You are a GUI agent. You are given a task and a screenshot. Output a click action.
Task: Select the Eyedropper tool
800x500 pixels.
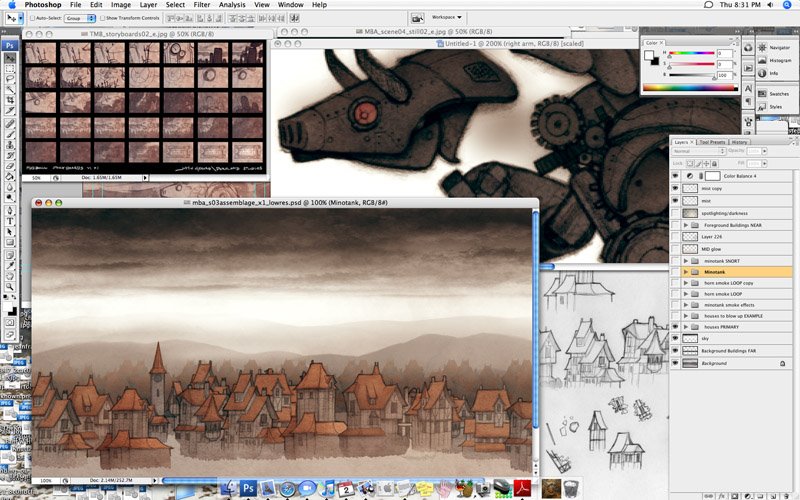10,265
